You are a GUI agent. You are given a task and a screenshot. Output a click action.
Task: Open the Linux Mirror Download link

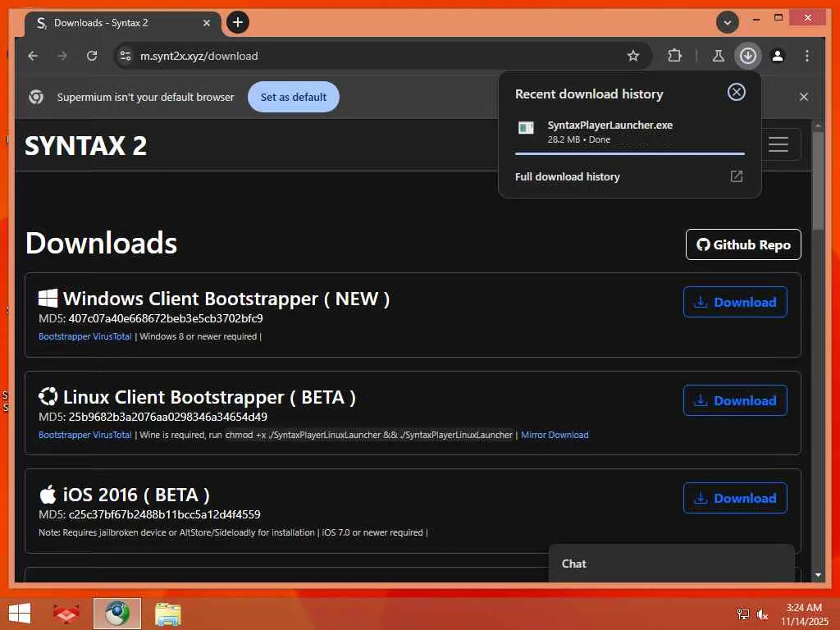[x=555, y=435]
